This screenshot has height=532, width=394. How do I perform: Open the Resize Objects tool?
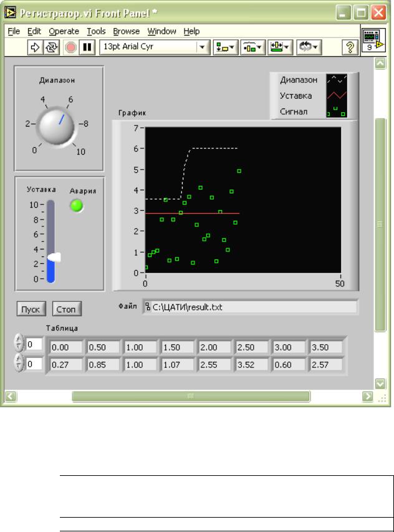(280, 47)
